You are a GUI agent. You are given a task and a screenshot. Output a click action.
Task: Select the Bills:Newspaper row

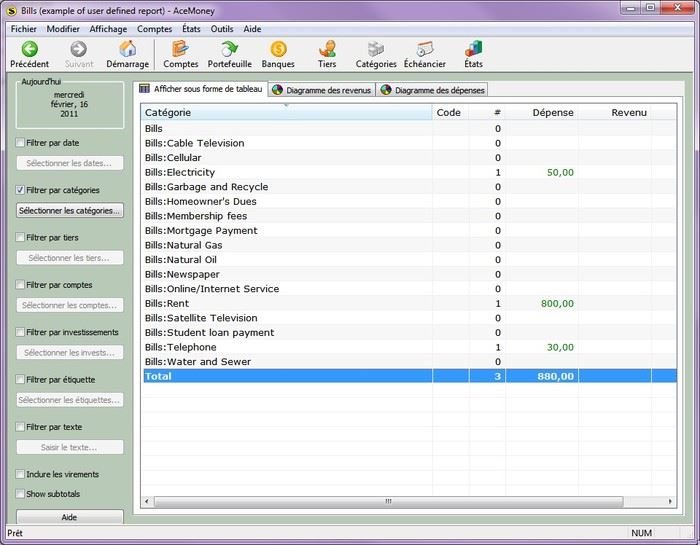coord(408,275)
